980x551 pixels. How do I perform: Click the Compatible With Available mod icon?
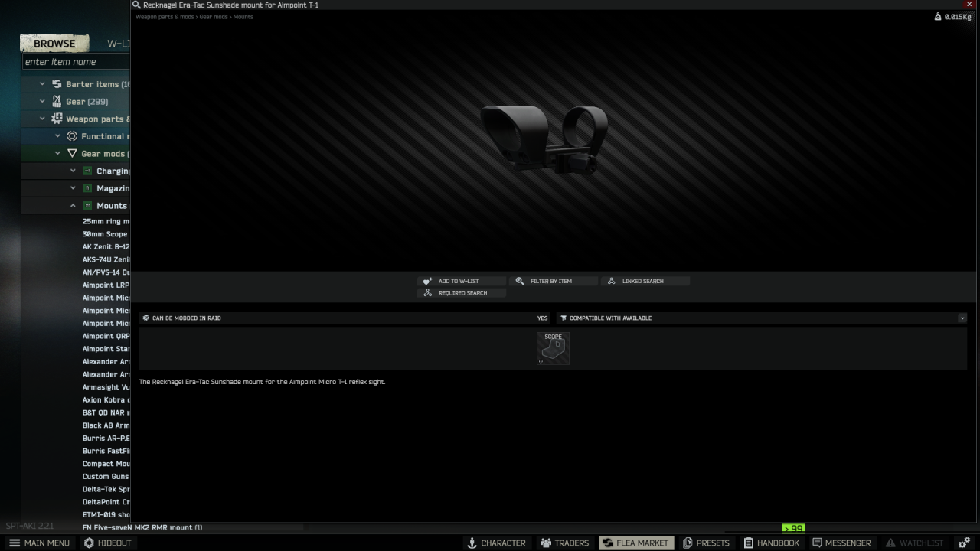coord(563,318)
